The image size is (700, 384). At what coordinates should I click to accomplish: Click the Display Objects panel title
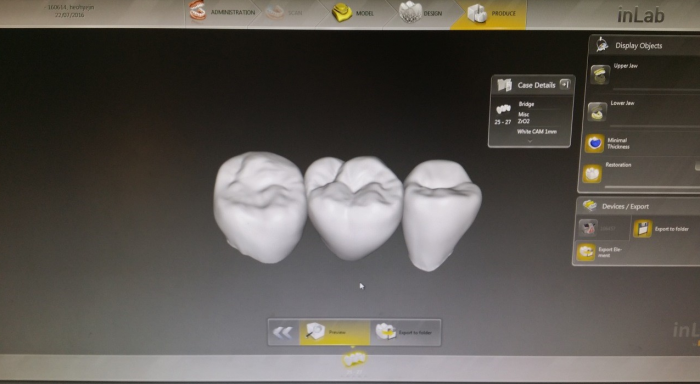[x=638, y=46]
